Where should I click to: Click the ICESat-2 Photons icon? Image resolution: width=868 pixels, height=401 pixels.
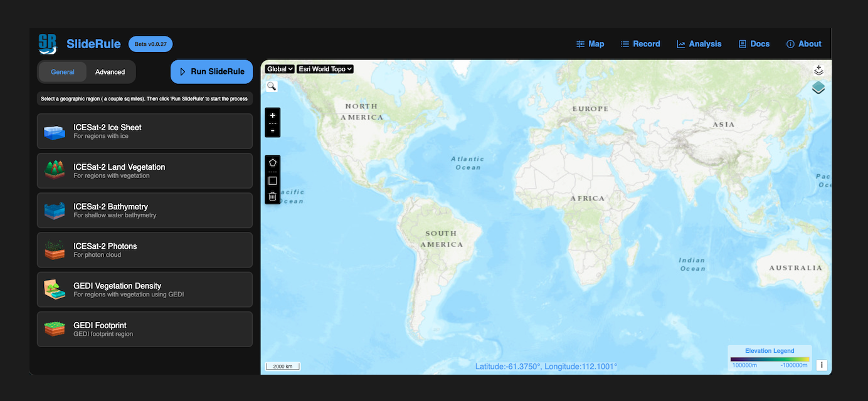(x=55, y=250)
